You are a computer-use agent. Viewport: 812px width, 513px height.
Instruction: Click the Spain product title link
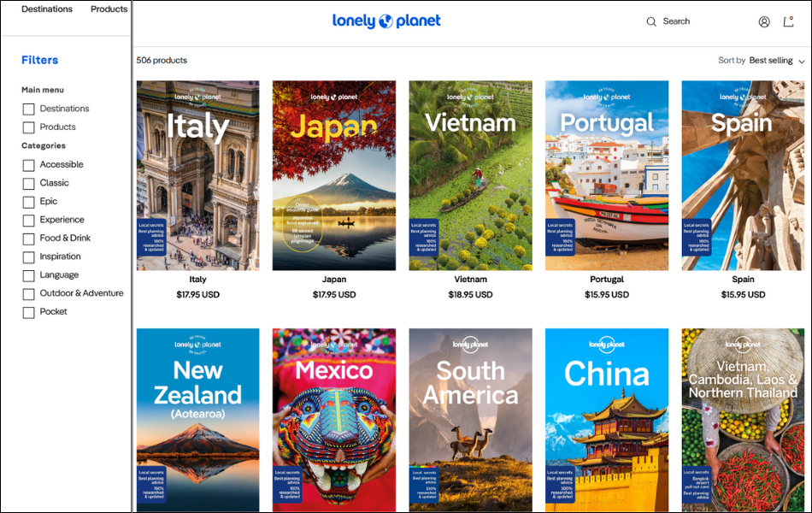pyautogui.click(x=743, y=280)
